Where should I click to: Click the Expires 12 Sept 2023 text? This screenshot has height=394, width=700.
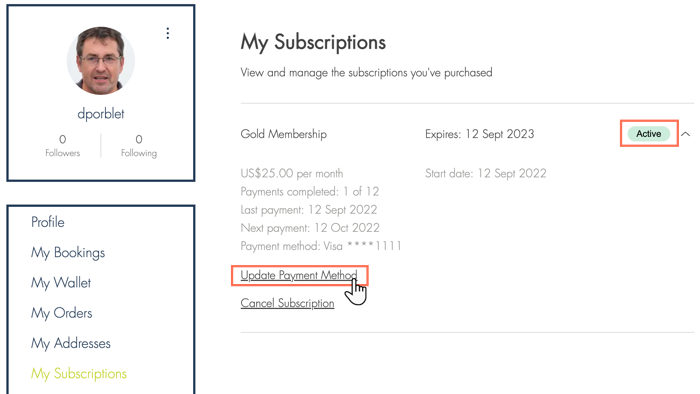point(479,134)
